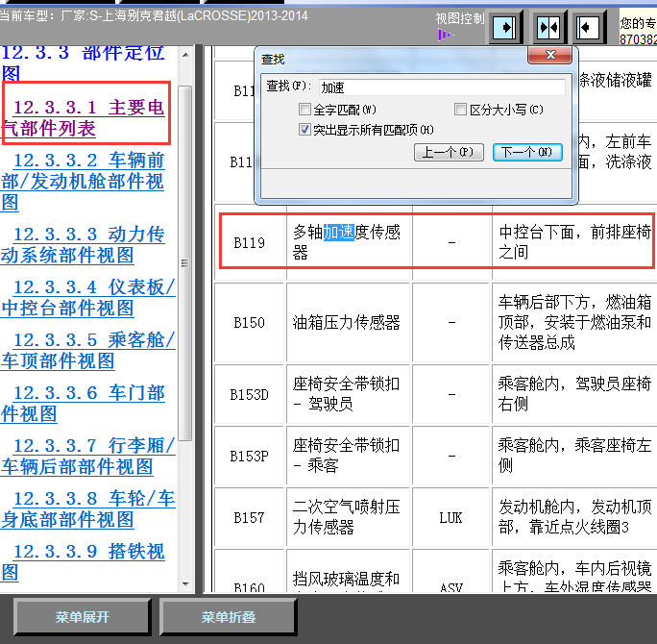The width and height of the screenshot is (657, 644).
Task: Click 油箱压力传感器 cell
Action: [348, 322]
